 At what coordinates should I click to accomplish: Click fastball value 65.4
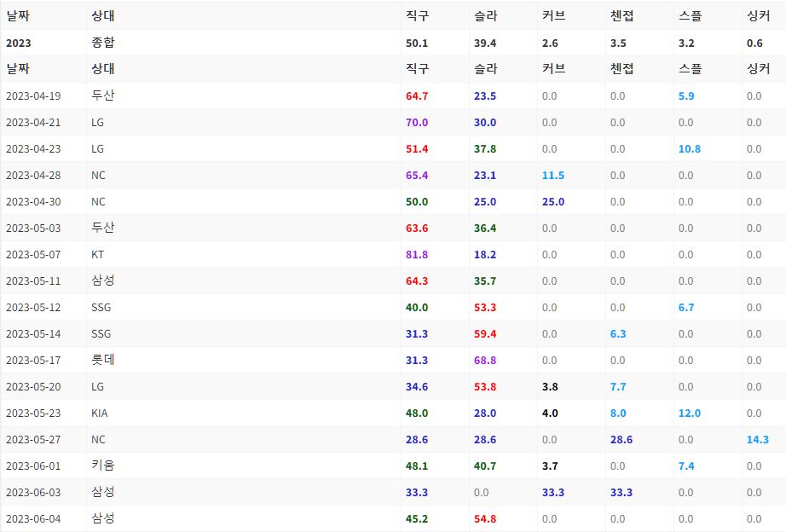(417, 176)
